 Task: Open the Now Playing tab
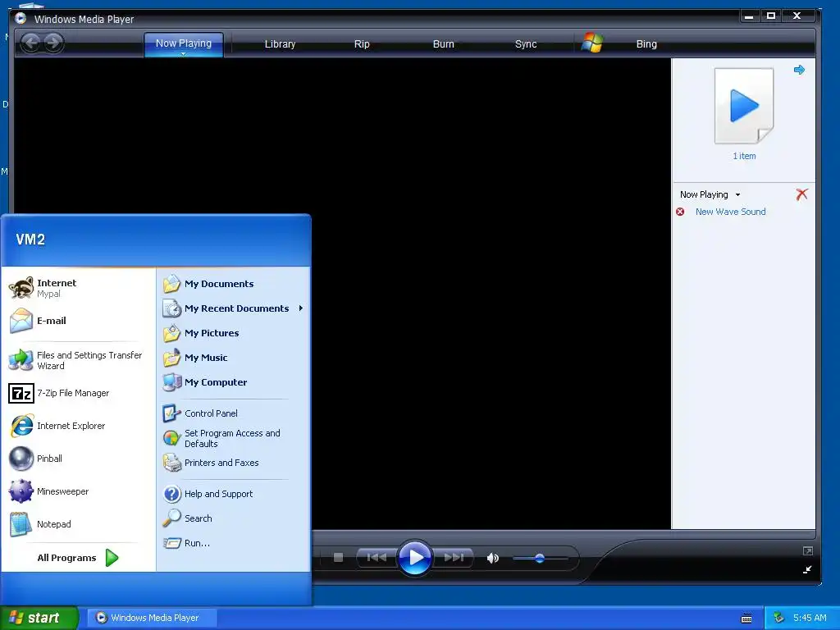(x=183, y=43)
